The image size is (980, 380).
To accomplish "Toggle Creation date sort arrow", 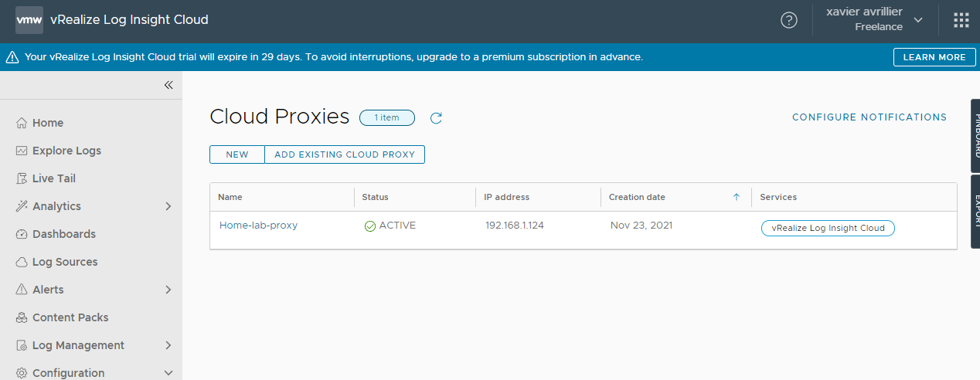I will 737,197.
